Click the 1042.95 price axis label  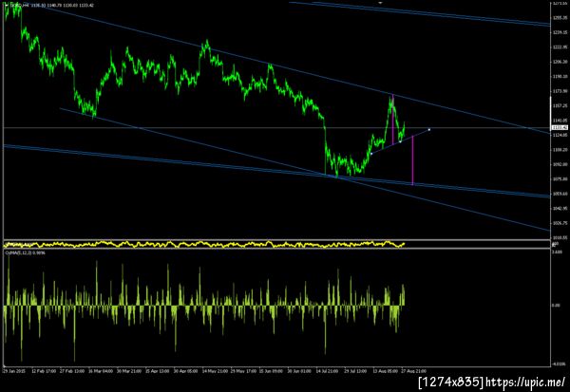tap(560, 209)
